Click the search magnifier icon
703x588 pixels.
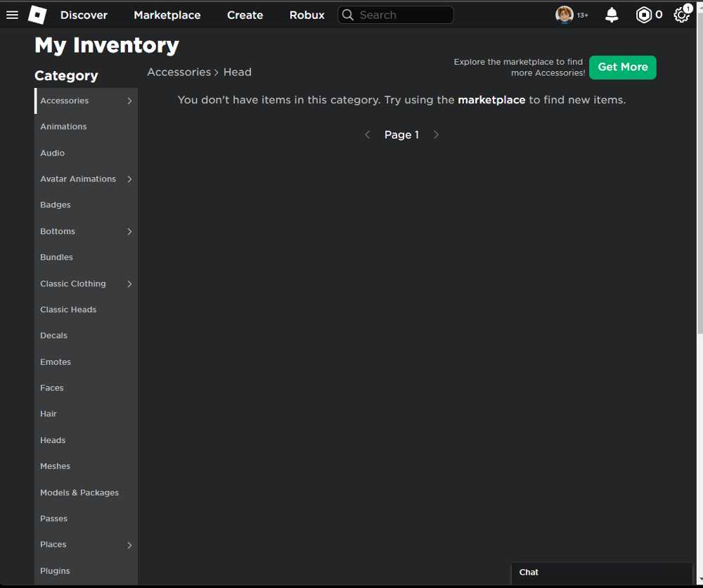(348, 15)
